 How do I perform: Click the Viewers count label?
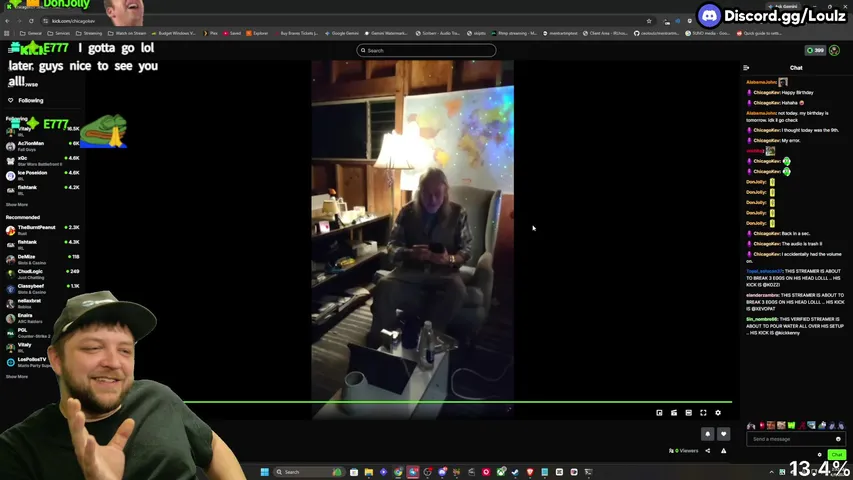pyautogui.click(x=683, y=451)
